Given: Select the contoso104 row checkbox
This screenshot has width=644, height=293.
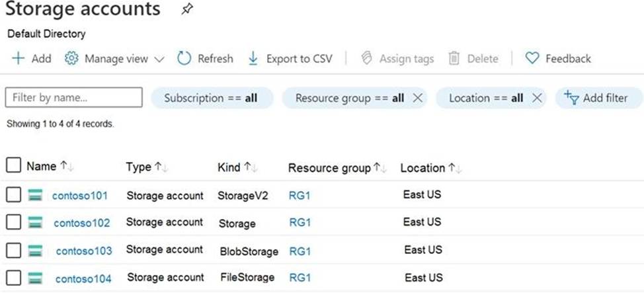Looking at the screenshot, I should pyautogui.click(x=13, y=278).
